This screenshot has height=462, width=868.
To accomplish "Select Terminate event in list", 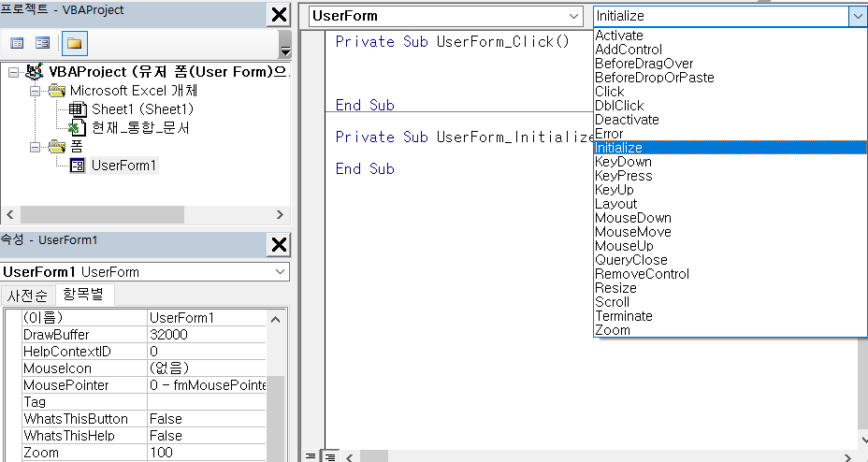I will click(x=730, y=316).
